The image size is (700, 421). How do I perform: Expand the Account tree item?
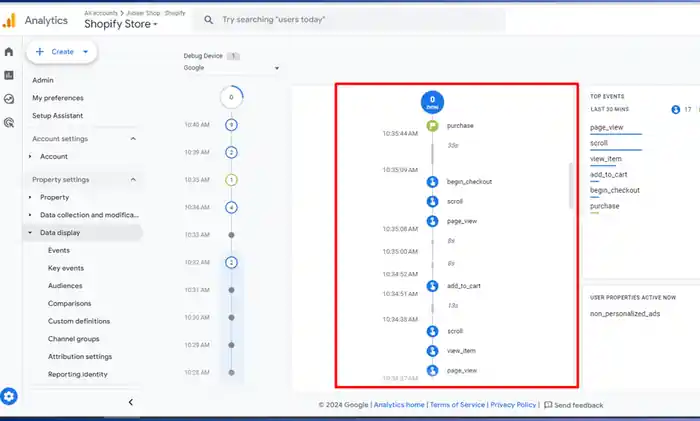coord(30,157)
